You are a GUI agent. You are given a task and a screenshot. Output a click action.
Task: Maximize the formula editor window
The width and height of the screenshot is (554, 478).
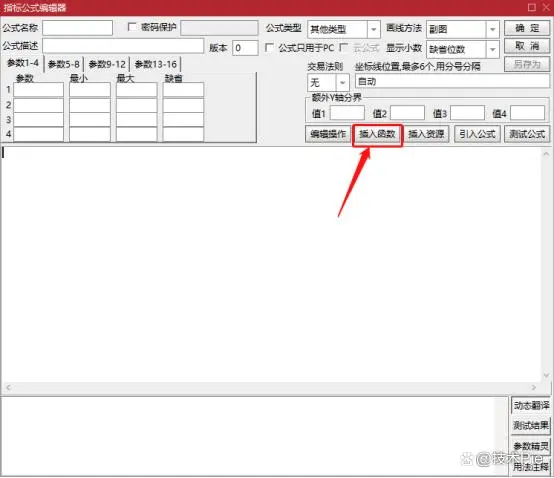tap(532, 7)
